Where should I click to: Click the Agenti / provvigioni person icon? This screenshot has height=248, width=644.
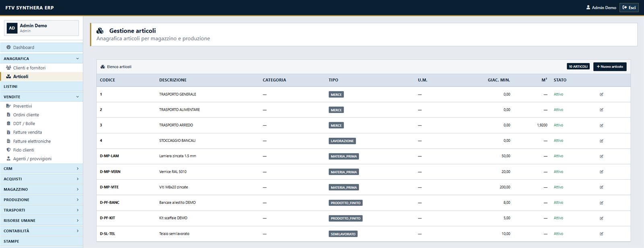(x=8, y=159)
